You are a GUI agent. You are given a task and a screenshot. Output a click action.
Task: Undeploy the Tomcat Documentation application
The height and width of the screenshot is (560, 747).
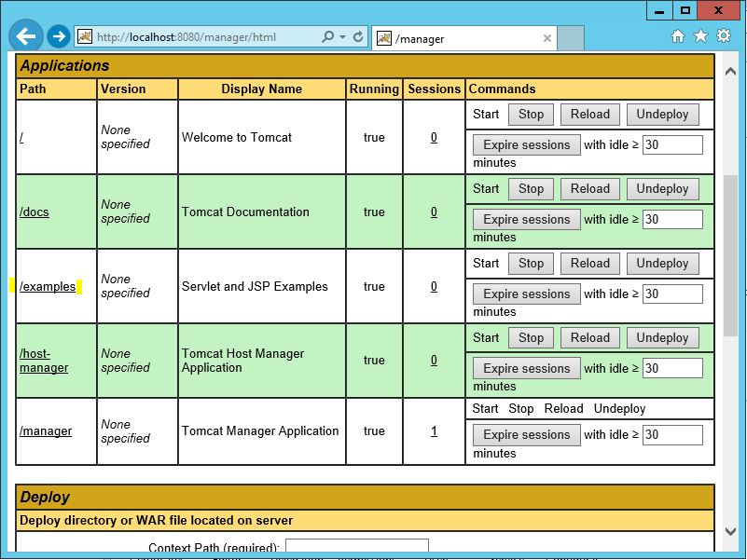pos(662,189)
